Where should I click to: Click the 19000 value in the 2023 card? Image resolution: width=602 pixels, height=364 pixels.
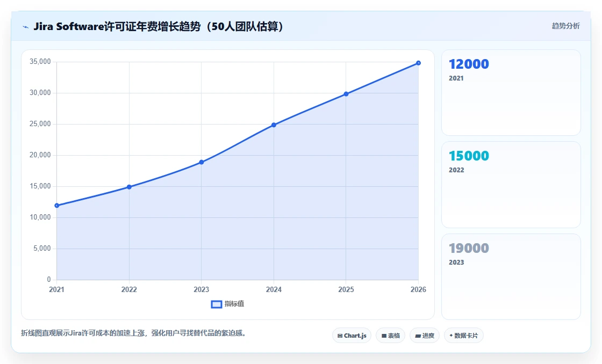coord(469,248)
